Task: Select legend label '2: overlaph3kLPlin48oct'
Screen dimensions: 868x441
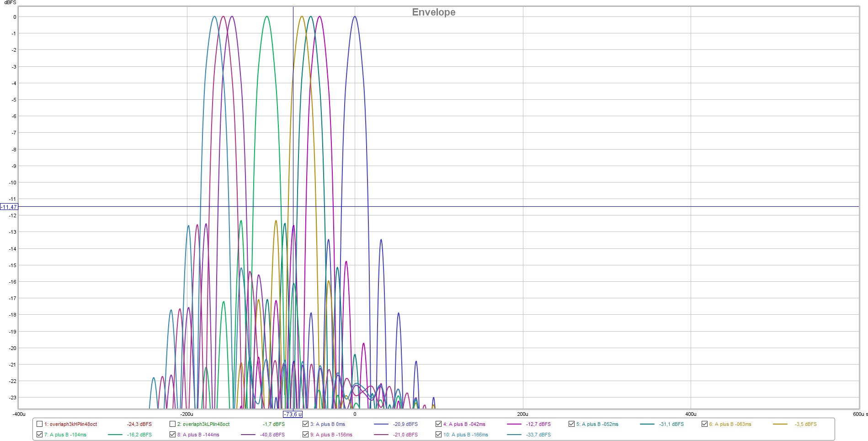Action: tap(203, 425)
